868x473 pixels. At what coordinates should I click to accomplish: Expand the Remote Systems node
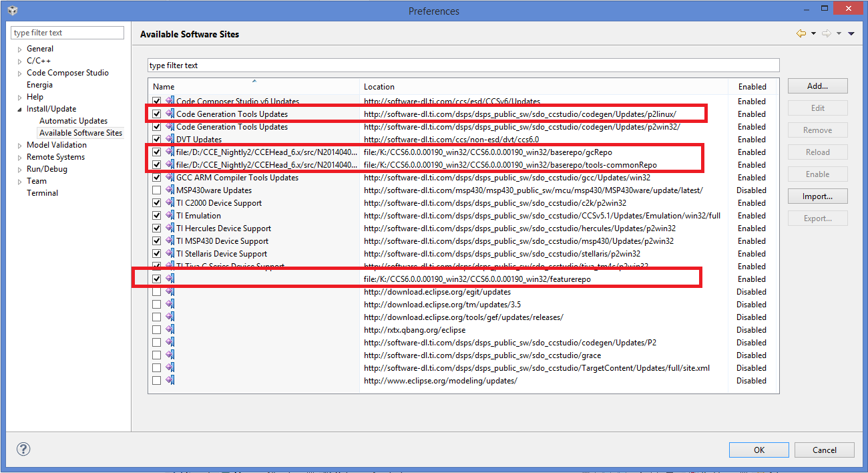click(19, 157)
